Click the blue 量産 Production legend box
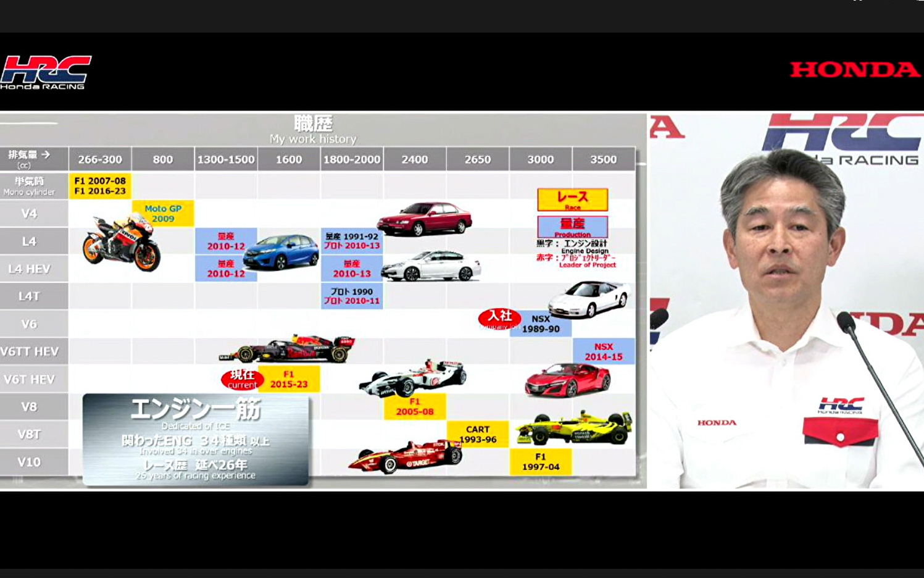The image size is (924, 578). tap(573, 227)
